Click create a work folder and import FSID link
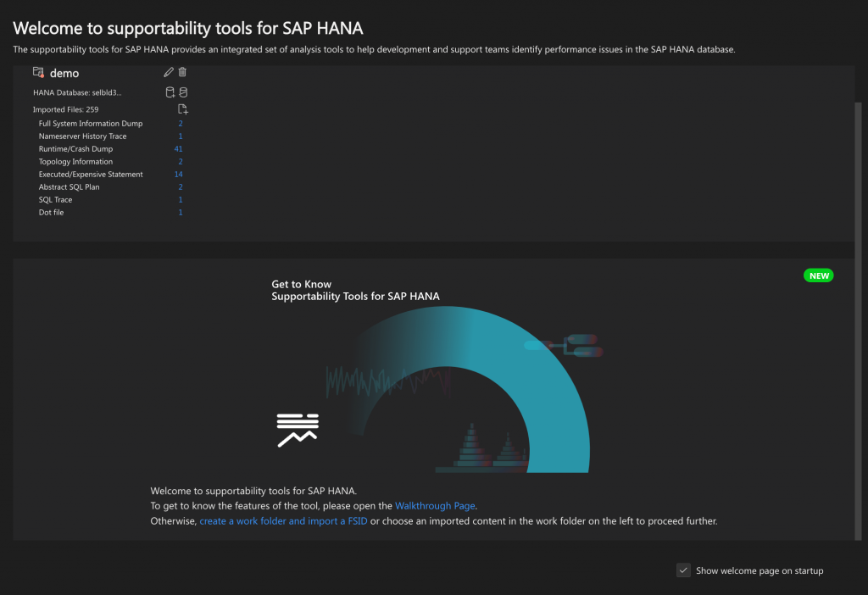The width and height of the screenshot is (868, 595). (283, 520)
